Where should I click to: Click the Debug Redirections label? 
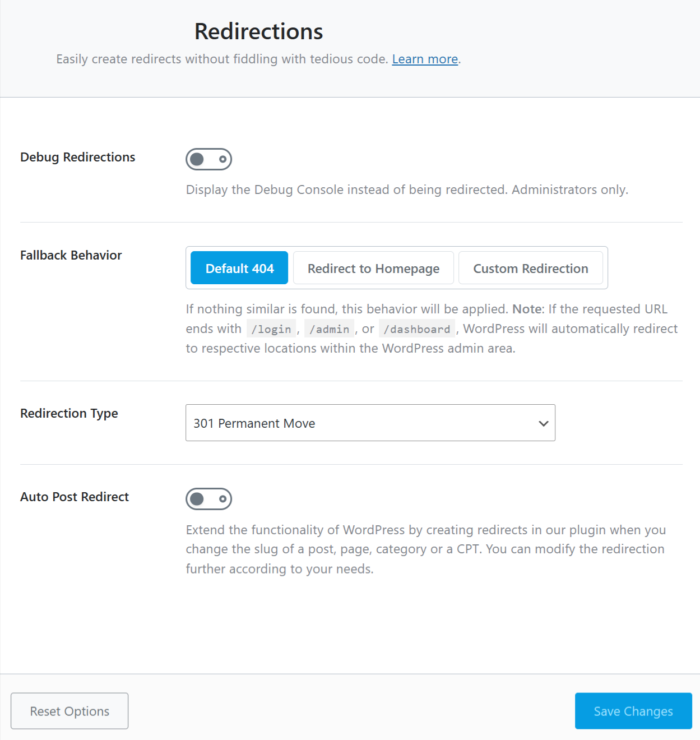(78, 158)
